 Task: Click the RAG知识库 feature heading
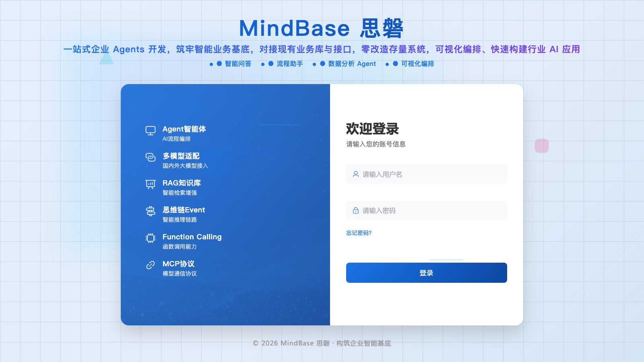coord(182,183)
